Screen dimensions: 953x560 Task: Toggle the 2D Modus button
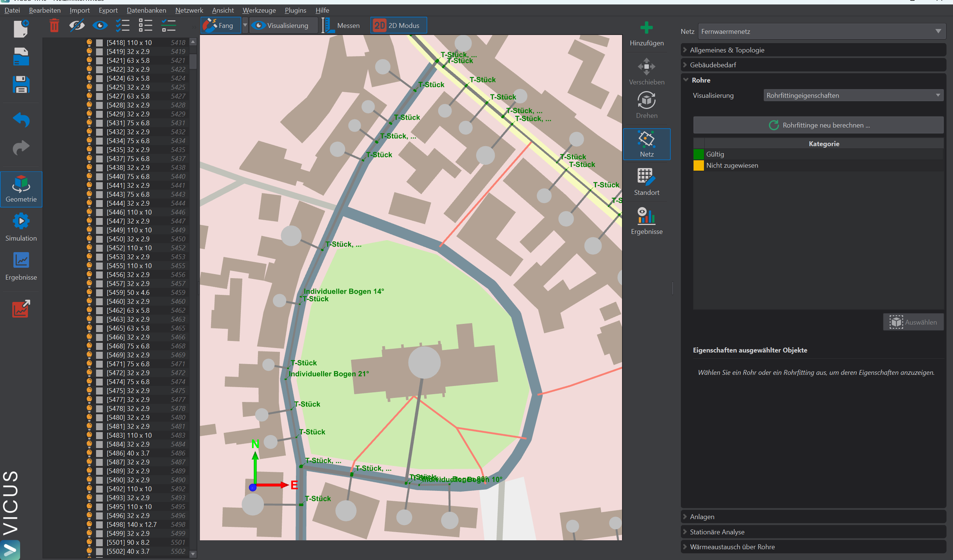coord(398,25)
